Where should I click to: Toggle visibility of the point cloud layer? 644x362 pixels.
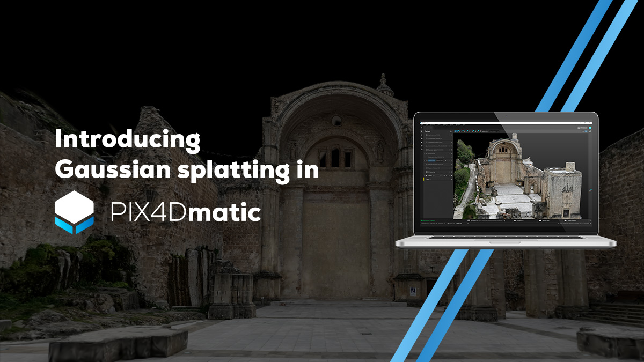point(450,153)
